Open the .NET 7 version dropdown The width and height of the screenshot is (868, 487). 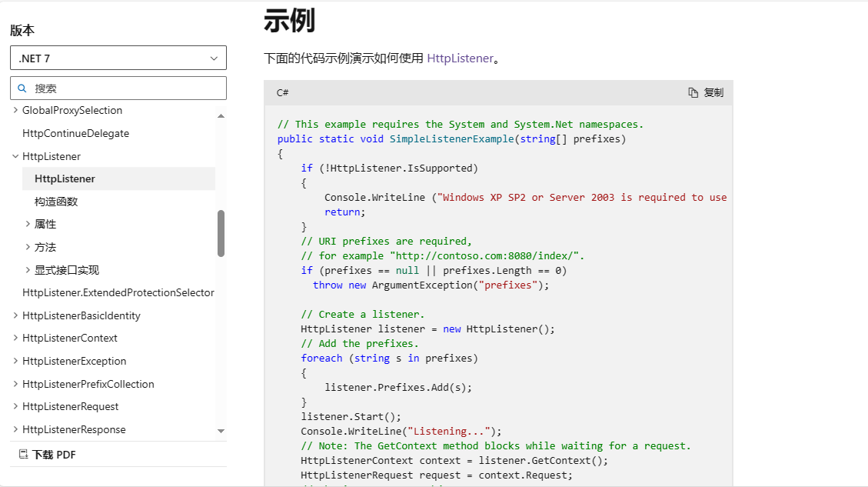tap(118, 58)
